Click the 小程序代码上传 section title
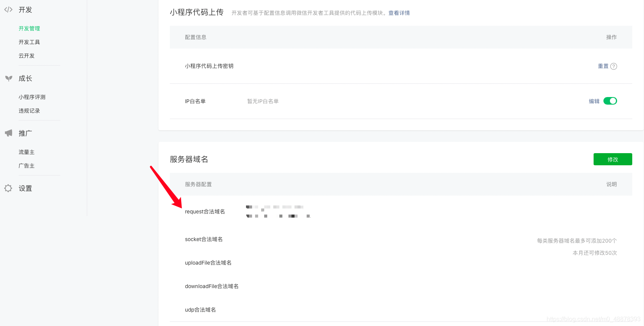 [197, 12]
